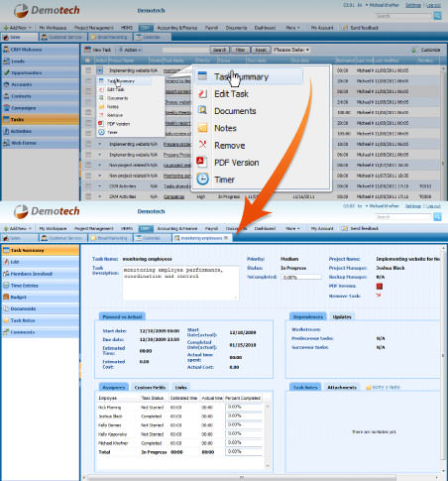Image resolution: width=448 pixels, height=481 pixels.
Task: Click the %Completed progress field in the task summary
Action: [x=301, y=277]
